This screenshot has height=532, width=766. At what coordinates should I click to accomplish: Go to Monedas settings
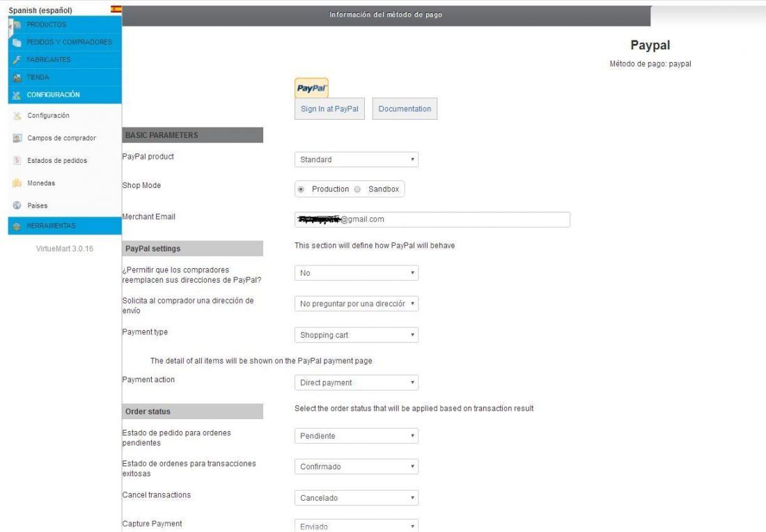click(x=41, y=183)
